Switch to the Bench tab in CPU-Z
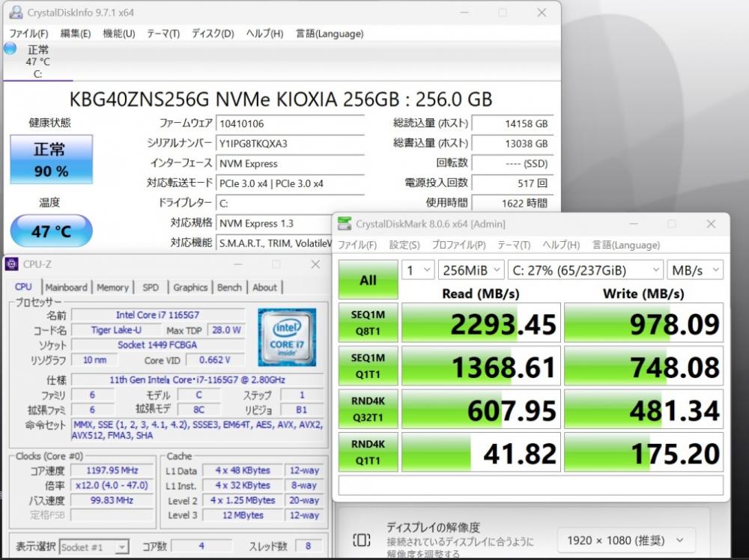749x560 pixels. coord(229,287)
